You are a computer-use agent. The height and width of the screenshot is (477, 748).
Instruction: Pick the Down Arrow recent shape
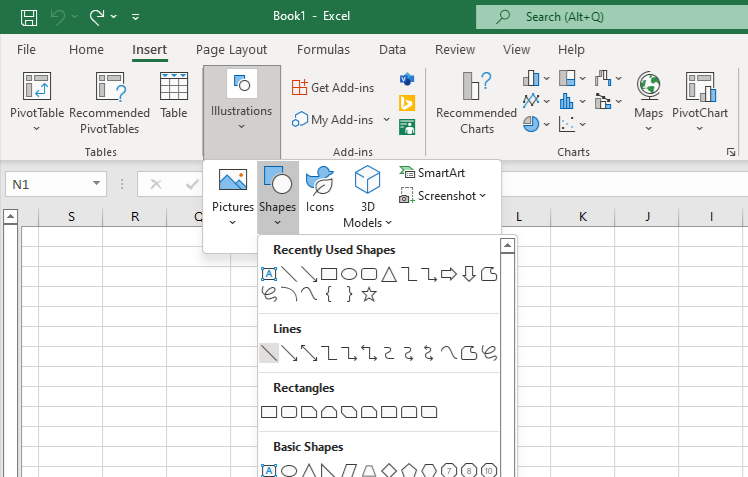[469, 274]
